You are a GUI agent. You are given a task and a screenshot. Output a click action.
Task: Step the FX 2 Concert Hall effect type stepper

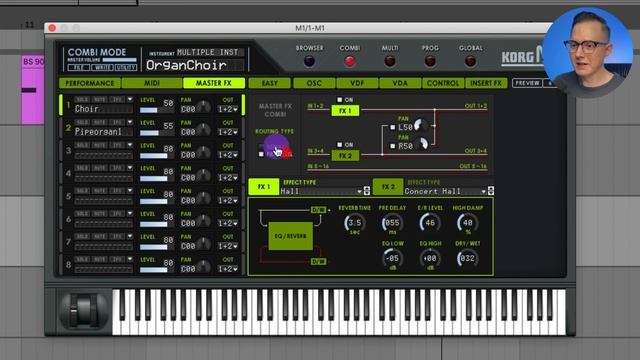coord(491,191)
